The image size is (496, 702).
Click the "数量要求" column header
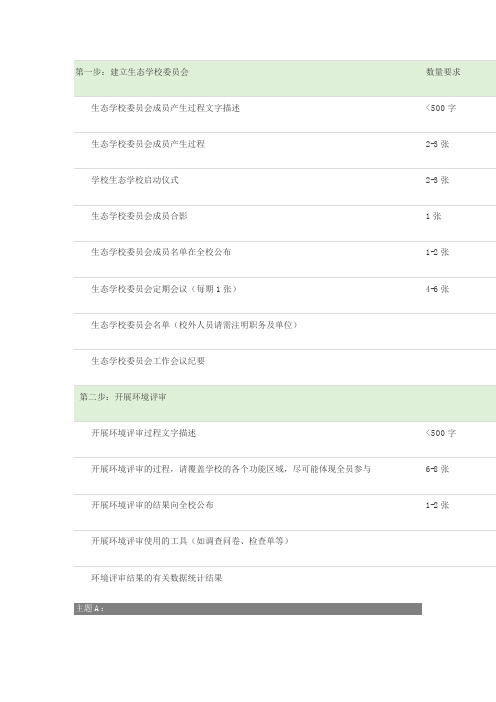[443, 72]
